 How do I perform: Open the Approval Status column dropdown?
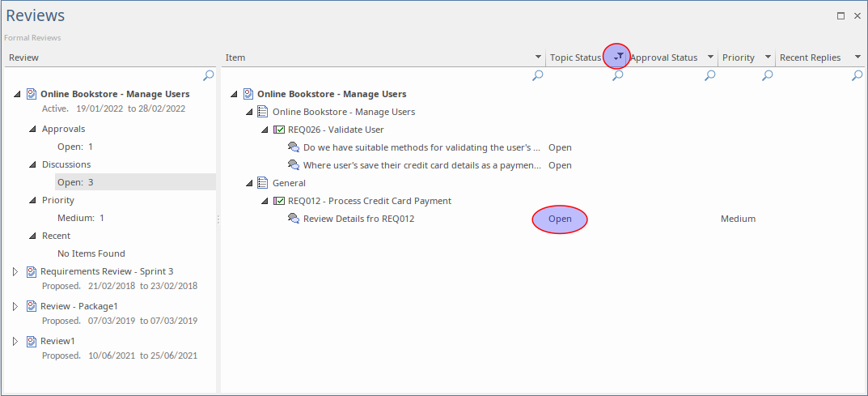pyautogui.click(x=710, y=57)
